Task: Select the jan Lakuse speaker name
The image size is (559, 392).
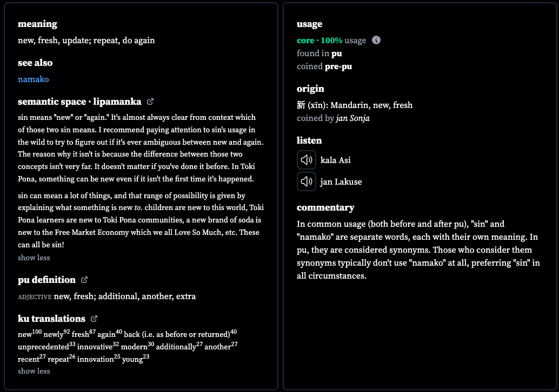Action: (341, 182)
